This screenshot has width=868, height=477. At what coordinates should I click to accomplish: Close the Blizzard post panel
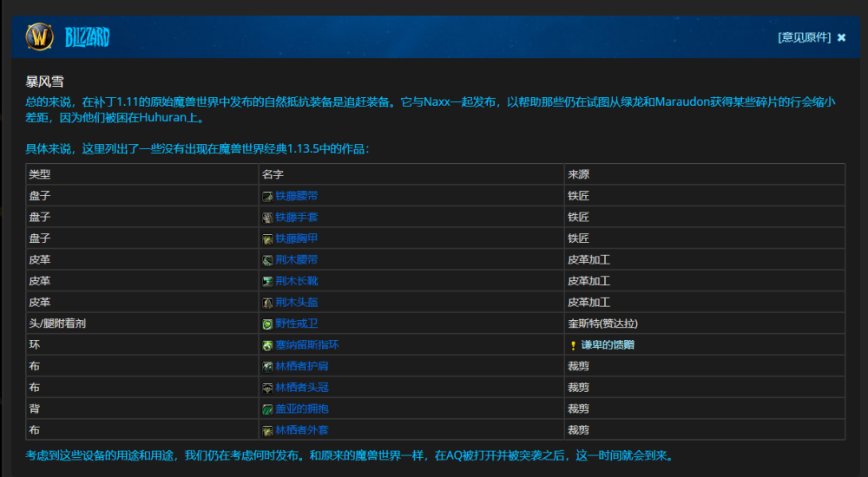pyautogui.click(x=841, y=37)
